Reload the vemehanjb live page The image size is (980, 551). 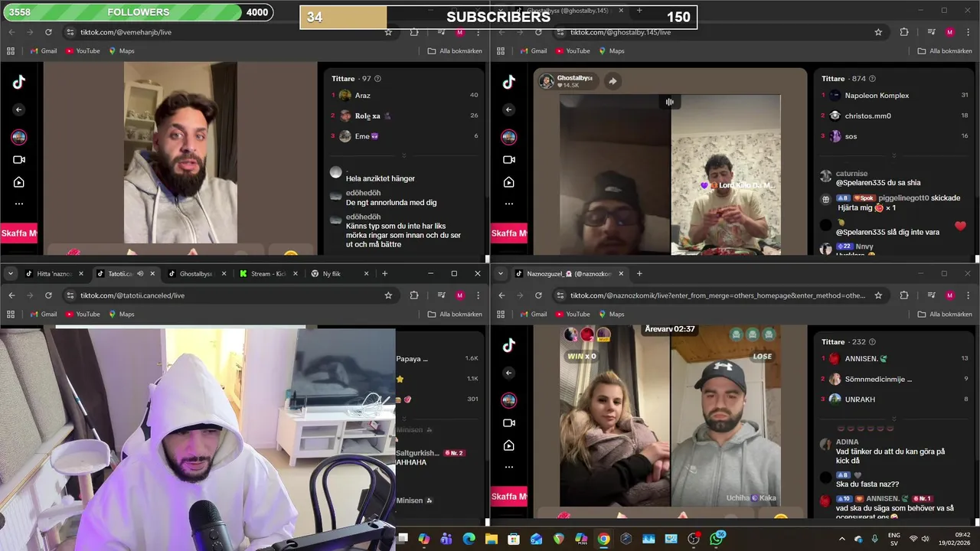(48, 32)
